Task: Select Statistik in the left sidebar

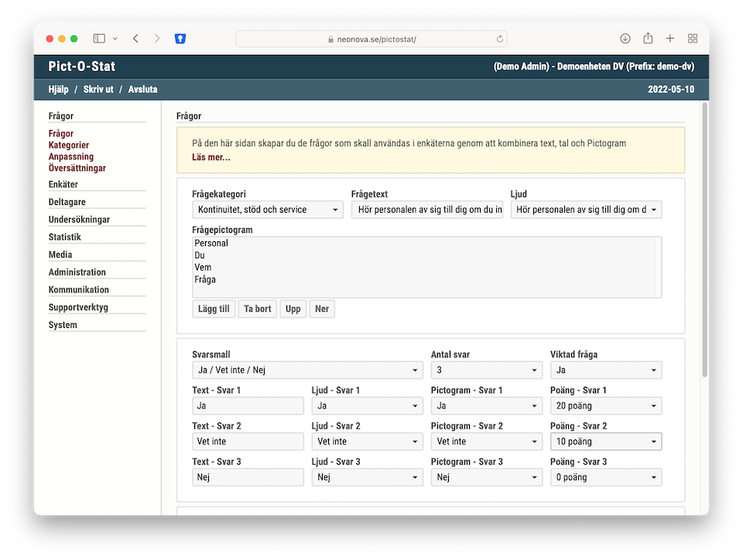Action: (x=65, y=237)
